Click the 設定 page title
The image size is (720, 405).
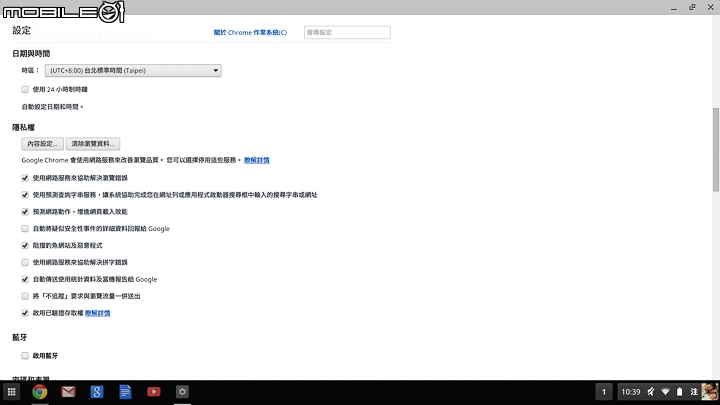pyautogui.click(x=22, y=30)
